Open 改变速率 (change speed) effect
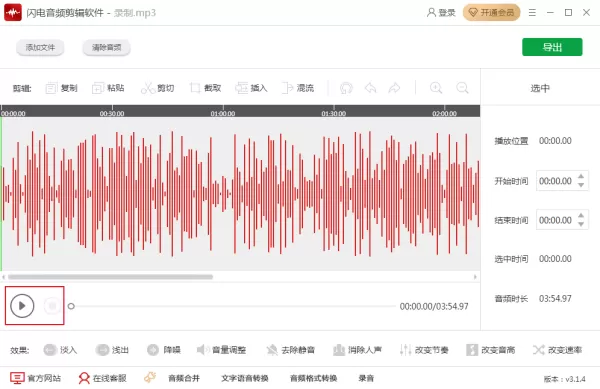The image size is (600, 389). click(557, 350)
